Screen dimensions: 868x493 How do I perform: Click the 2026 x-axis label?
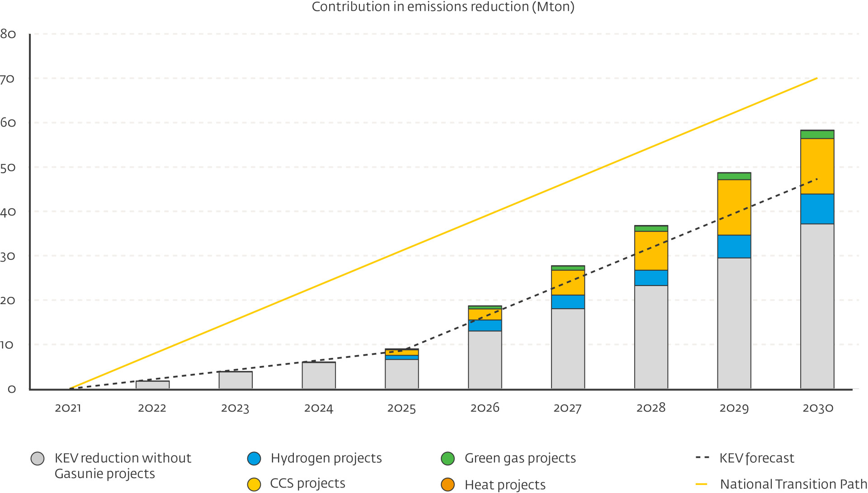485,408
